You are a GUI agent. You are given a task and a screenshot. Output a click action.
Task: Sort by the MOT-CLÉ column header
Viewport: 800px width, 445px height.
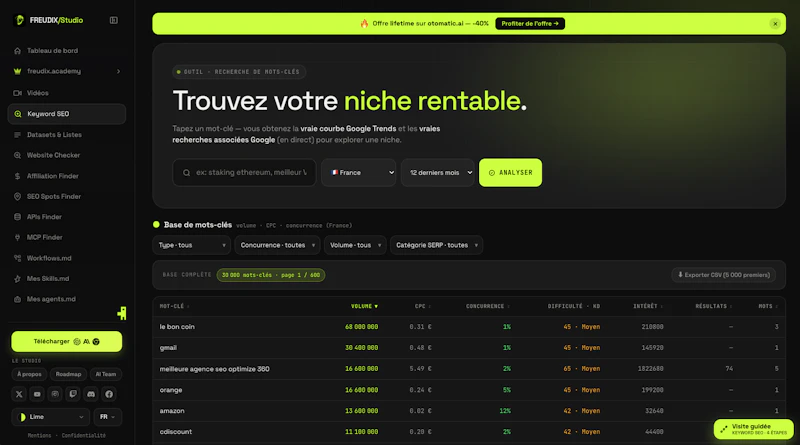click(174, 306)
